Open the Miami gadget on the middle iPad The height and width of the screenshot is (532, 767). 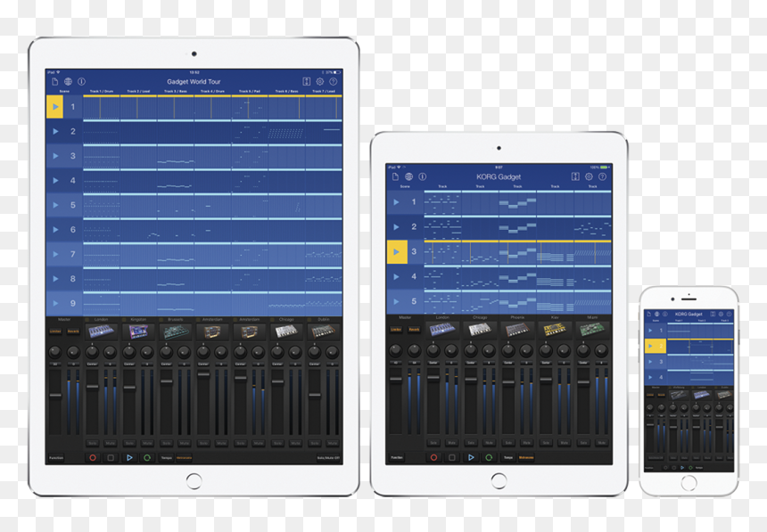(x=592, y=330)
